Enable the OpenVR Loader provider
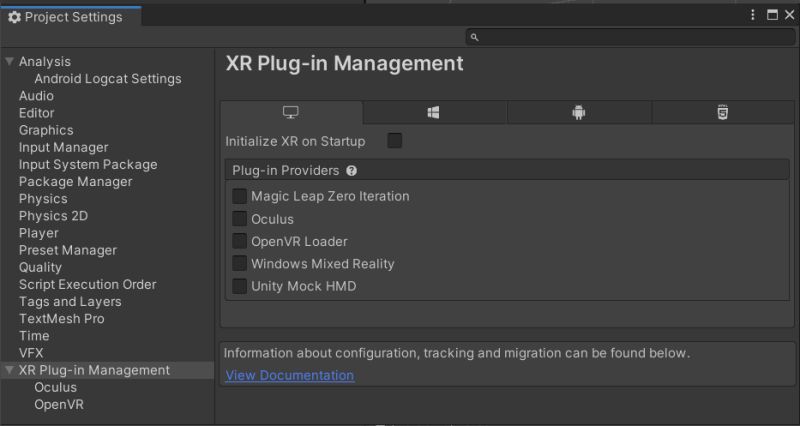Screen dimensions: 800x426 point(240,241)
